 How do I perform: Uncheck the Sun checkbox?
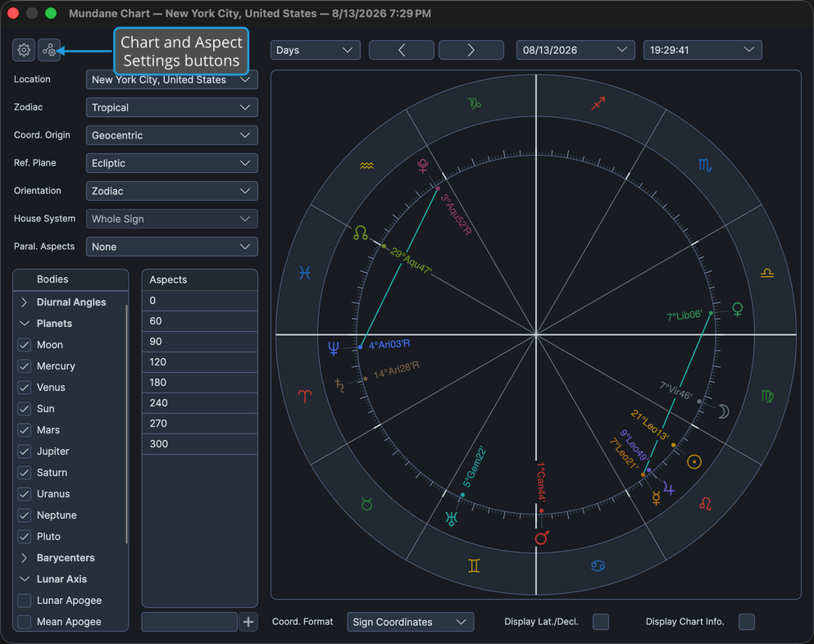[25, 408]
